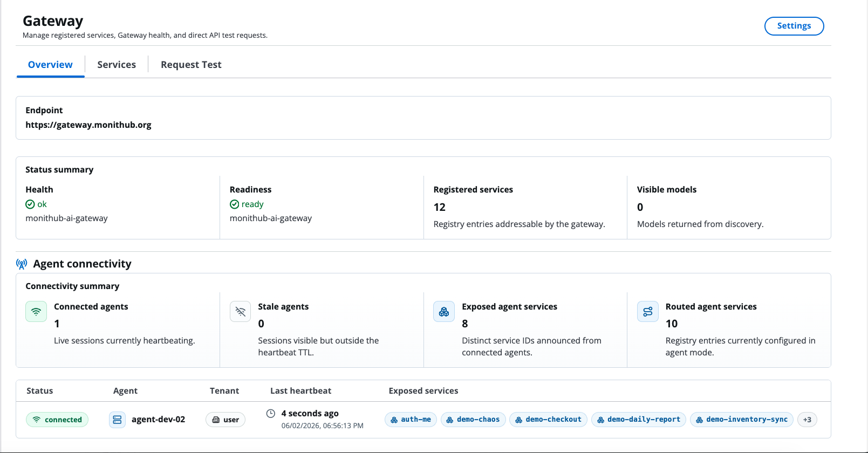
Task: Click the Routed agent services count 10
Action: tap(672, 324)
